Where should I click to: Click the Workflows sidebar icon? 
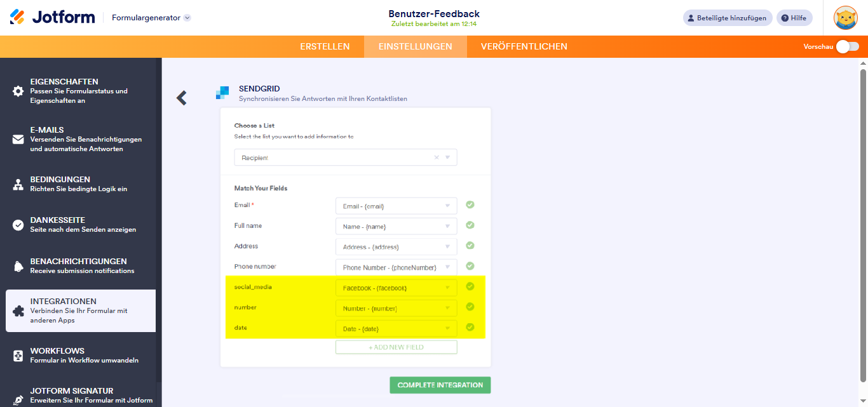coord(18,355)
